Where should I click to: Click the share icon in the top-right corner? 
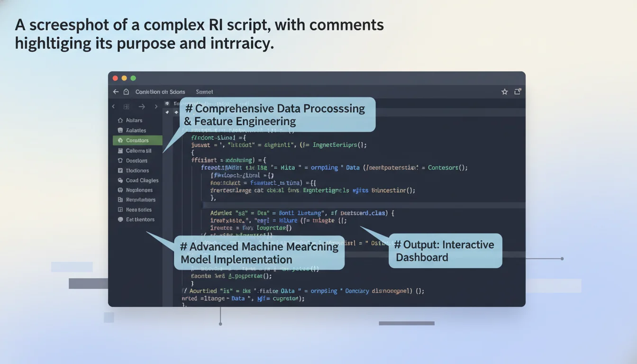point(517,91)
